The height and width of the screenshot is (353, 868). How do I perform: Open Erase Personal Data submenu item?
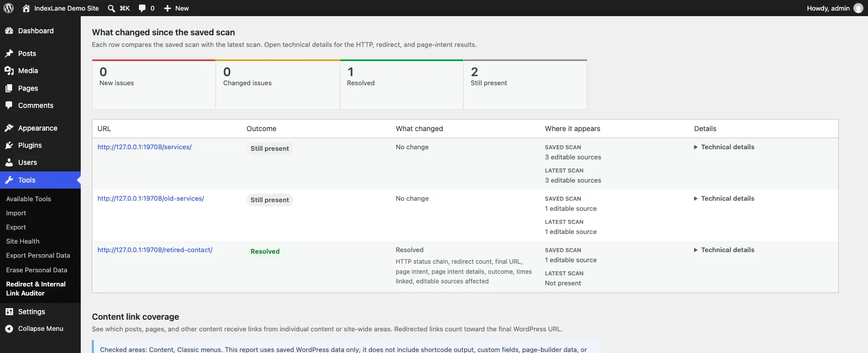tap(37, 270)
